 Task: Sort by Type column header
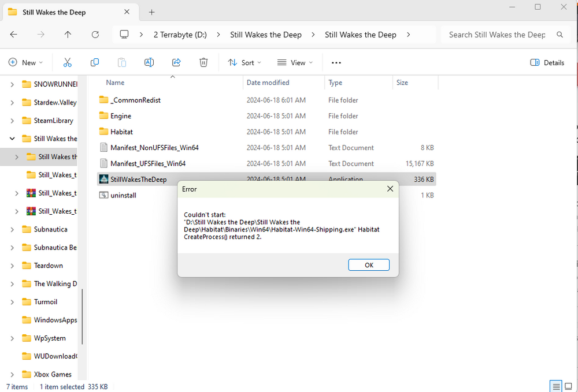(335, 83)
